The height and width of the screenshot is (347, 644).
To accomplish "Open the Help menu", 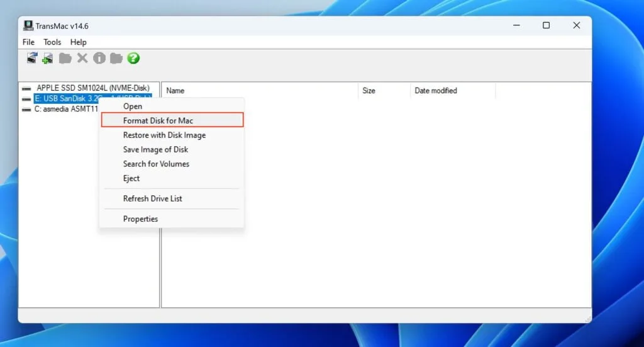I will tap(78, 42).
